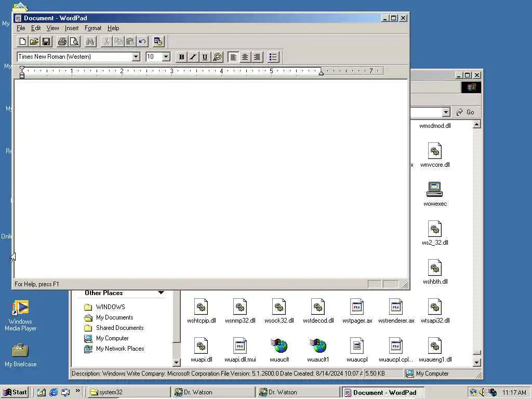Center the text alignment
The image size is (532, 399).
pyautogui.click(x=245, y=57)
